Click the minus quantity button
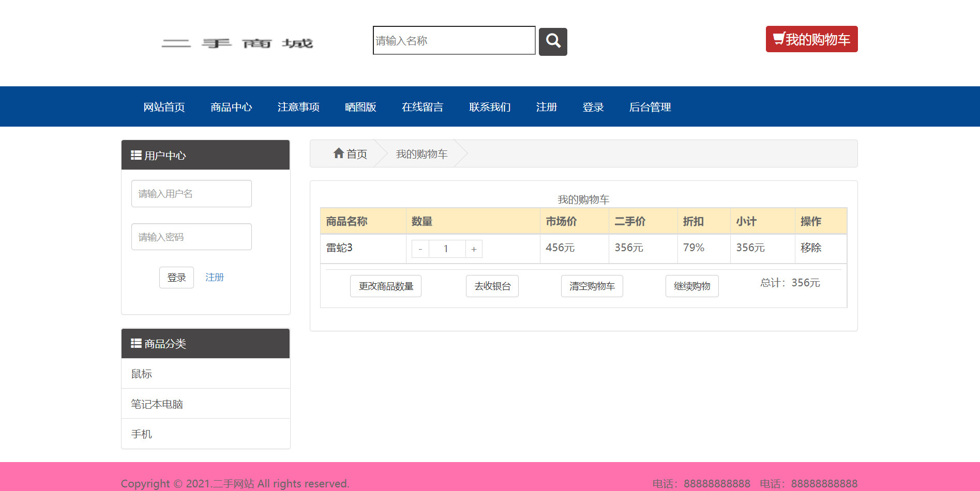 click(x=420, y=249)
